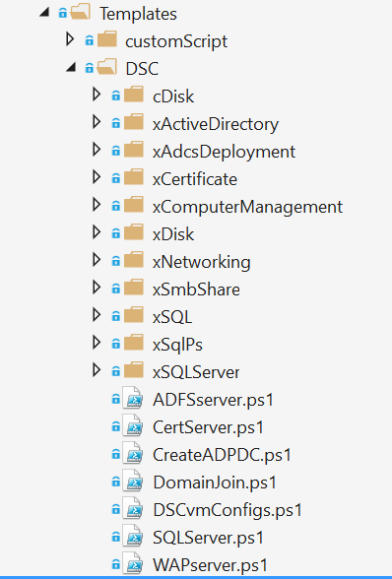
Task: Open the CertServer.ps1 file name
Action: (x=209, y=427)
